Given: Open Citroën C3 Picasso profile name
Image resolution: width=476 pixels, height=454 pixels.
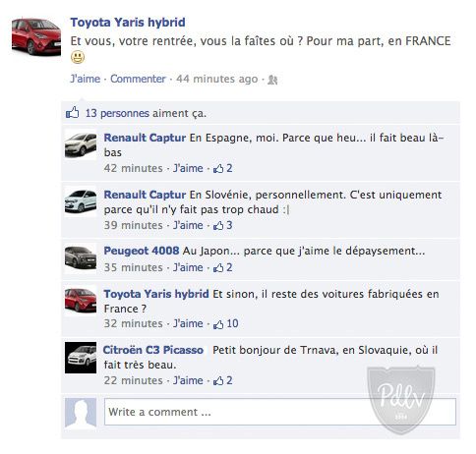Looking at the screenshot, I should pyautogui.click(x=153, y=350).
